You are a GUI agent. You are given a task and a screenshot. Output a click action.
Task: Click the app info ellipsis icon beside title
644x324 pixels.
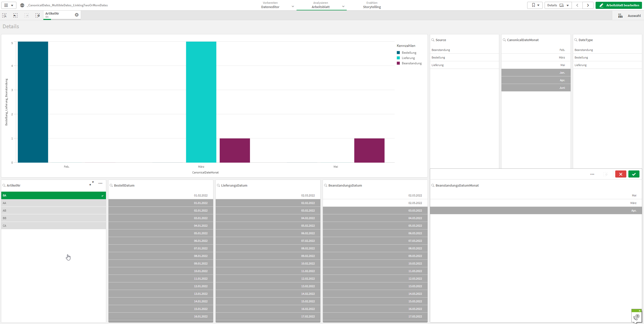pos(22,5)
